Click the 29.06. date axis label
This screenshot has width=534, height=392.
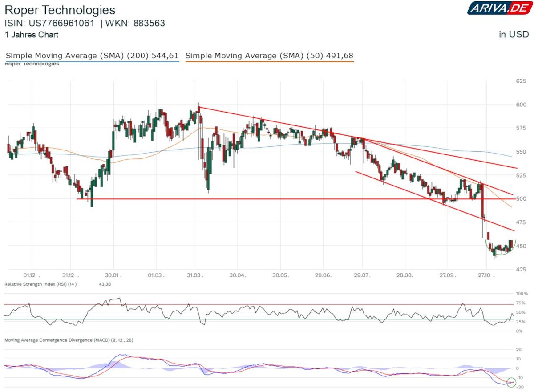pyautogui.click(x=324, y=275)
